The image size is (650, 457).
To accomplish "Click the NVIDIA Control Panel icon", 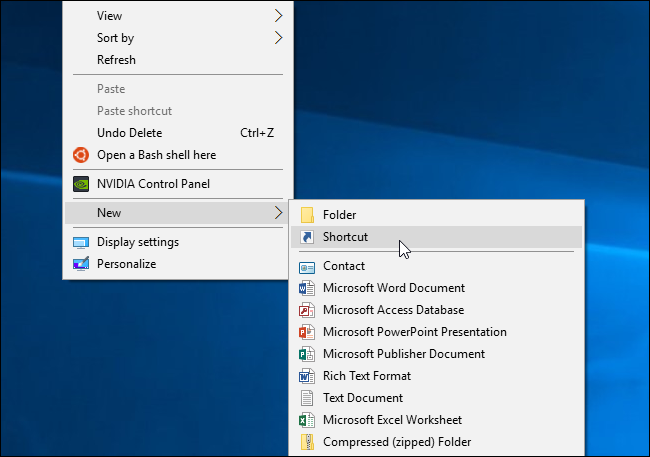I will coord(81,184).
